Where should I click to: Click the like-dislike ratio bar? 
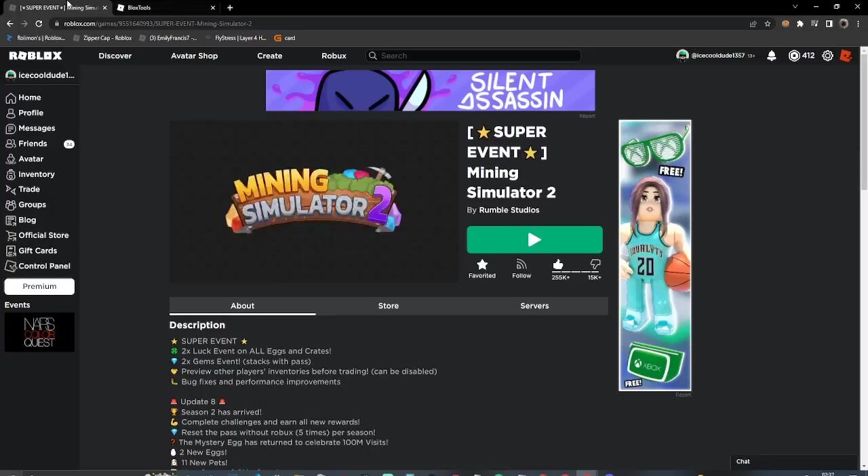(576, 272)
